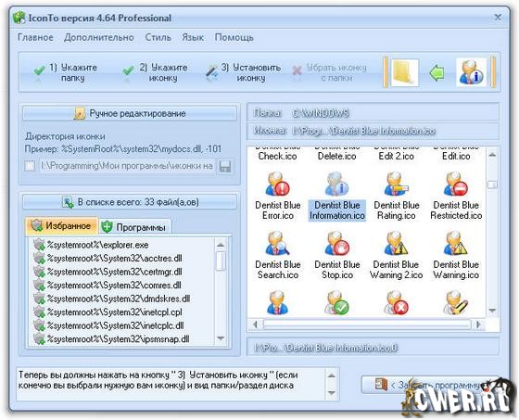Click icon grid vertical scroll up arrow

point(492,155)
